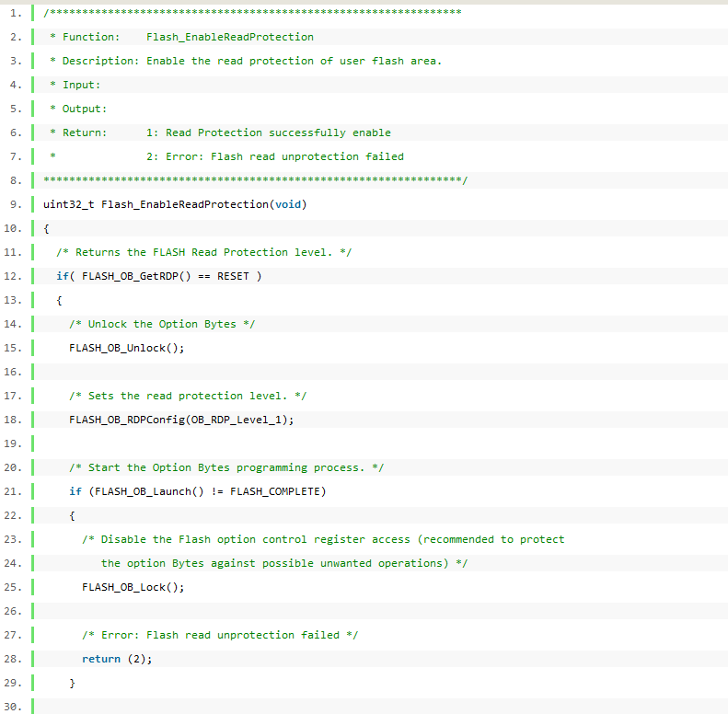The width and height of the screenshot is (728, 714).
Task: Click the closing brace on line 29
Action: click(x=72, y=683)
